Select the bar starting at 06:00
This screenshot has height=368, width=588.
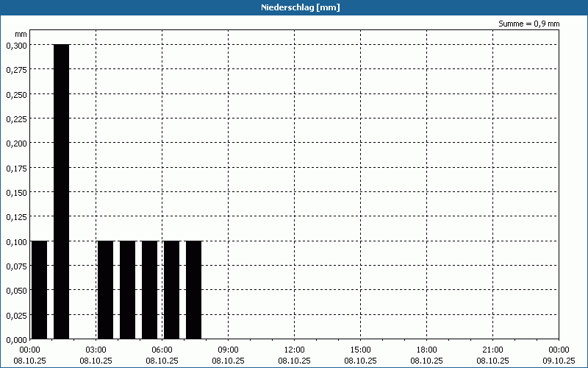(x=171, y=290)
